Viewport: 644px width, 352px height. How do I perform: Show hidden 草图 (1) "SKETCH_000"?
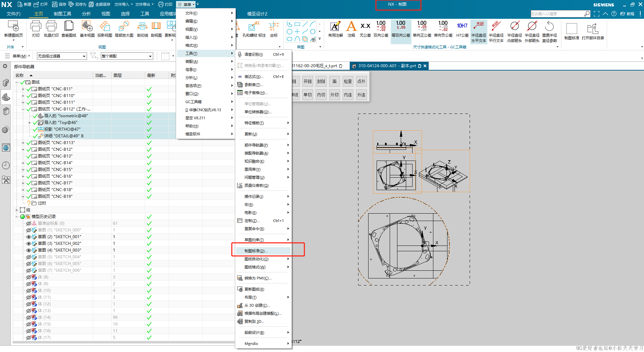coord(29,230)
